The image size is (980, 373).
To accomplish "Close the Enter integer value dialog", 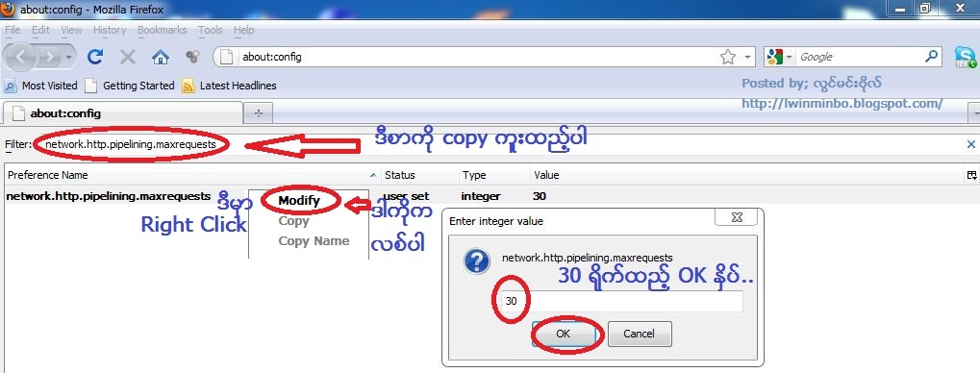I will tap(737, 217).
